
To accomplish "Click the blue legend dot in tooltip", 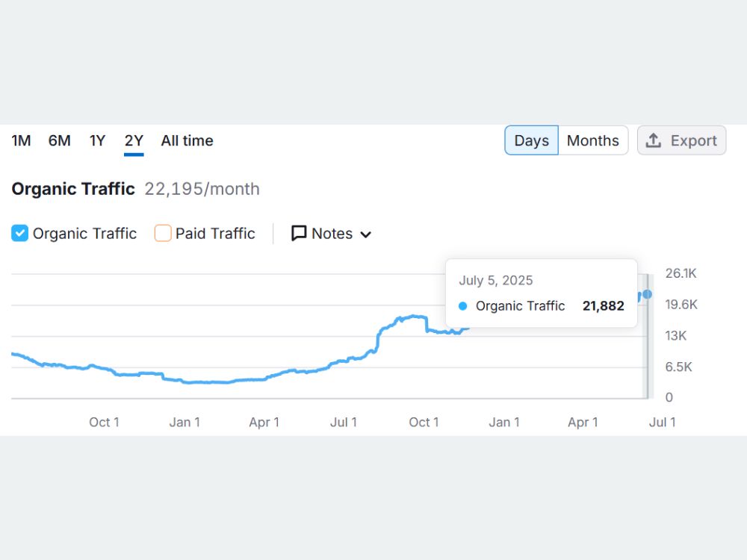I will [x=462, y=306].
